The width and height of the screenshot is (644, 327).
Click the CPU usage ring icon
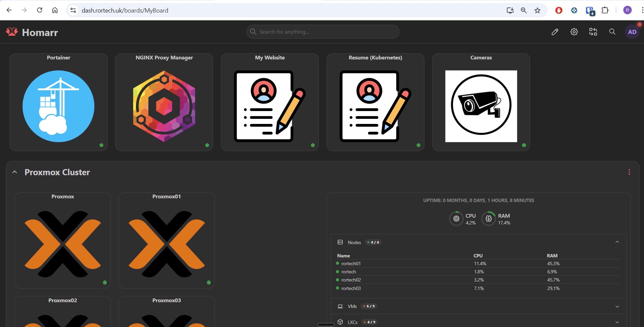coord(456,219)
